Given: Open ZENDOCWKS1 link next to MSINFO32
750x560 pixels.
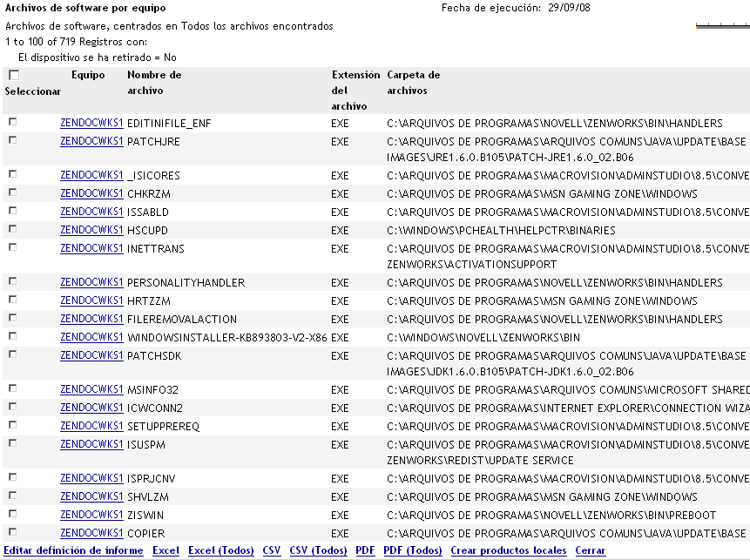Looking at the screenshot, I should coord(91,389).
